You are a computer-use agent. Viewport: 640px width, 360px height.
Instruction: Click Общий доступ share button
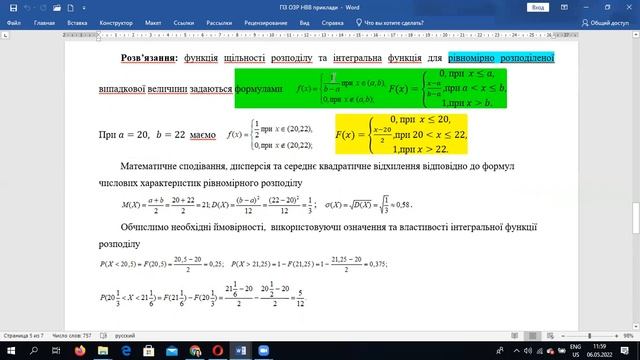605,23
